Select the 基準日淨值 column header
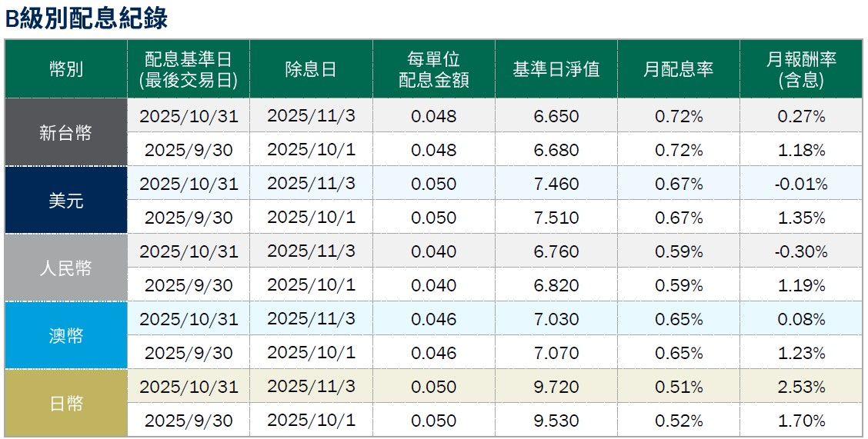This screenshot has height=439, width=868. pos(556,69)
